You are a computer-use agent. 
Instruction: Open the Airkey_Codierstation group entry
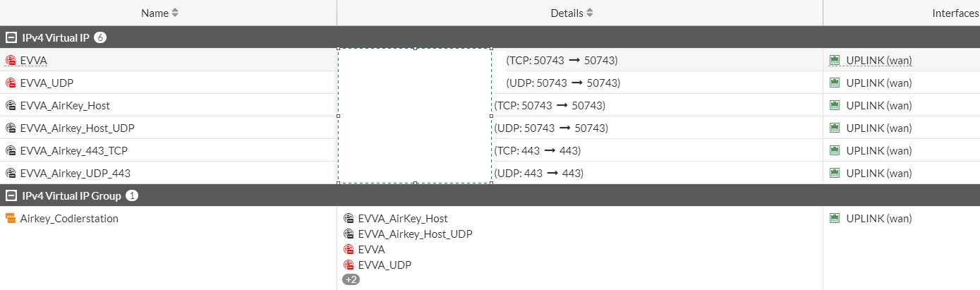69,219
